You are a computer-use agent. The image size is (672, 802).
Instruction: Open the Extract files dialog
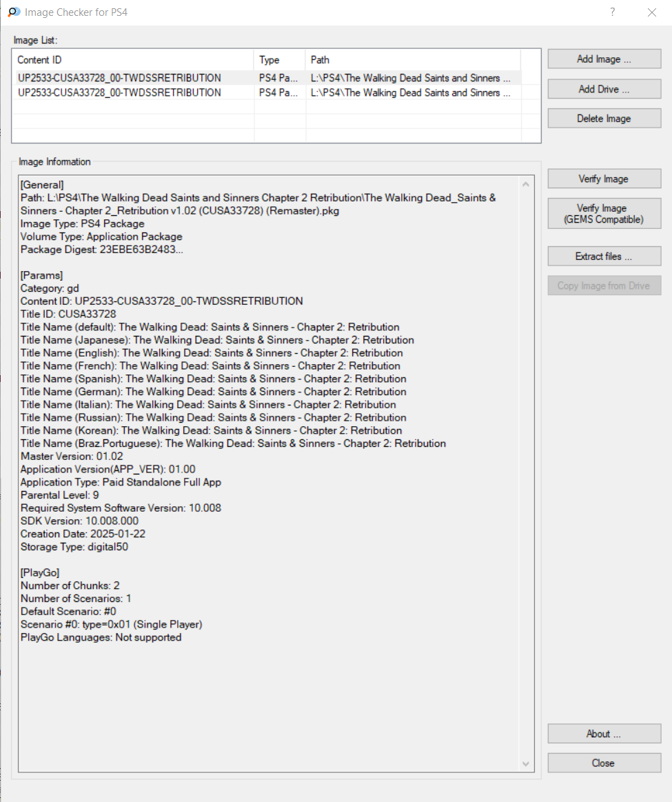tap(604, 257)
